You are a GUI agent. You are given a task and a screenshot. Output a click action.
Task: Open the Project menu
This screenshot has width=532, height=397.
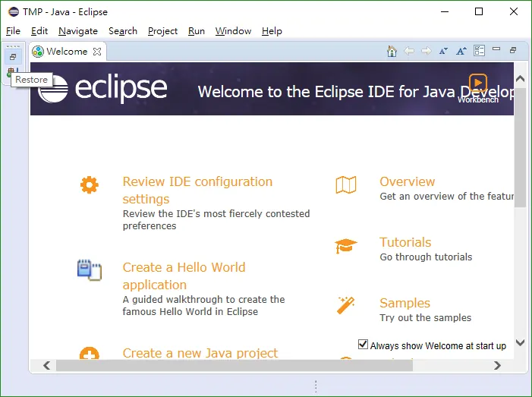pos(162,31)
